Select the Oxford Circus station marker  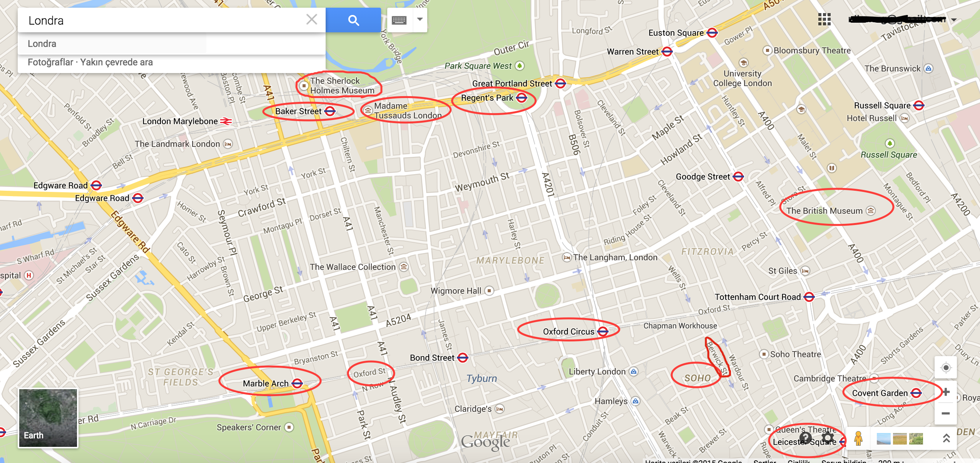click(x=603, y=331)
